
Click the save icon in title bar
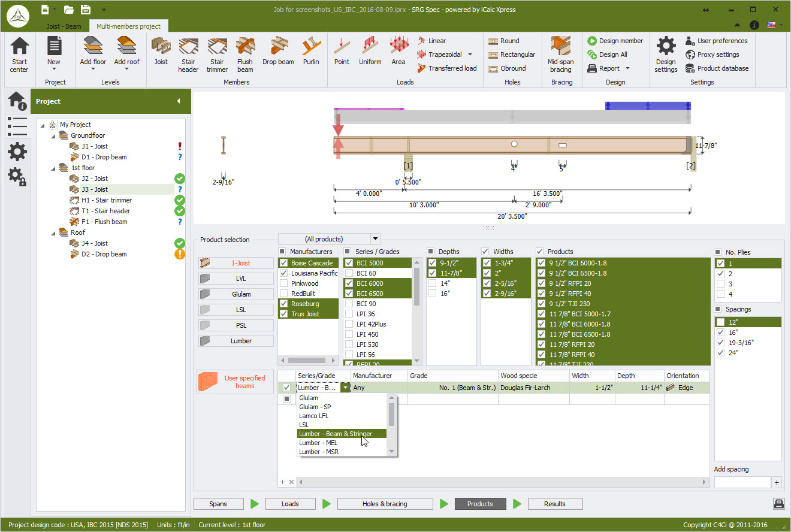(86, 9)
